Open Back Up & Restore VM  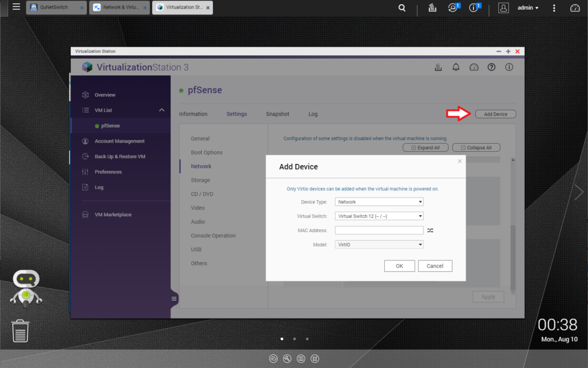(121, 156)
